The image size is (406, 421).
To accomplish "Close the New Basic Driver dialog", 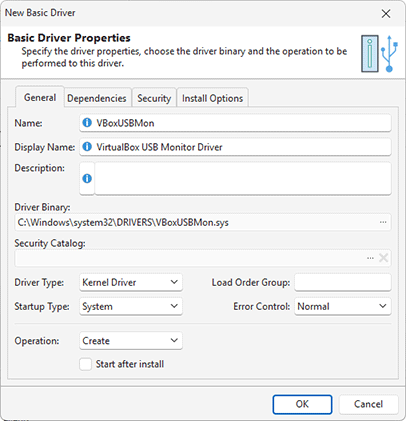I will 386,14.
